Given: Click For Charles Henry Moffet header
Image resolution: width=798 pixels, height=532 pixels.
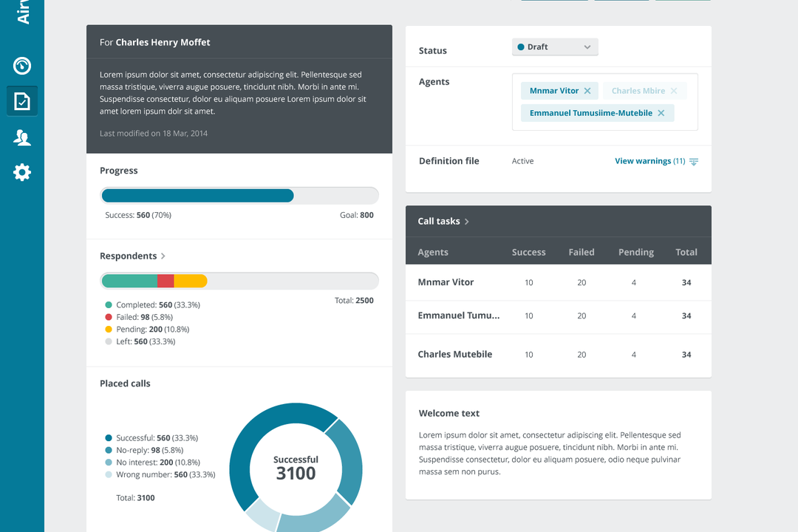Looking at the screenshot, I should coord(154,42).
